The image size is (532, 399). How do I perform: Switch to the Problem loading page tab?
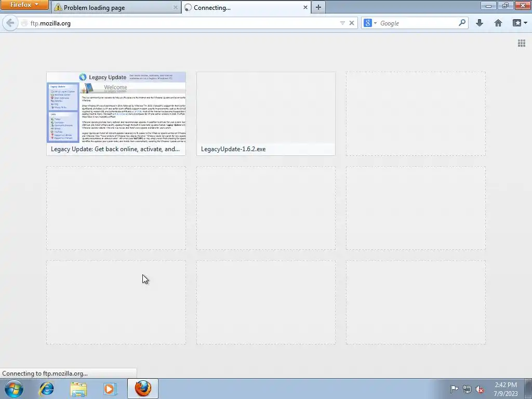[116, 7]
